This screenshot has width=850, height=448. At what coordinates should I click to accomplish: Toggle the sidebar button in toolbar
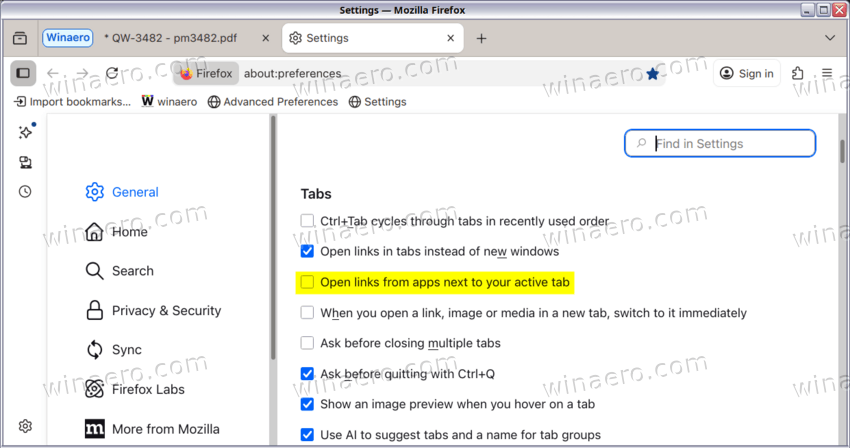[x=23, y=73]
